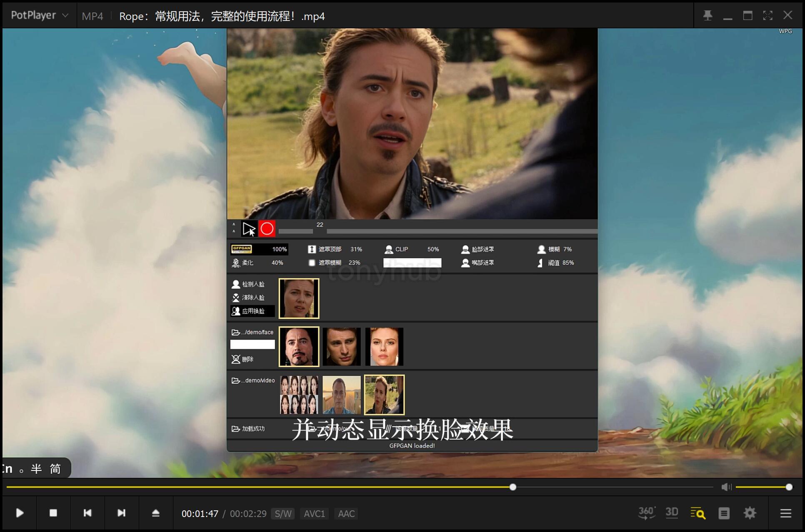The image size is (805, 532).
Task: Open the ...demo/video folder
Action: pyautogui.click(x=253, y=380)
